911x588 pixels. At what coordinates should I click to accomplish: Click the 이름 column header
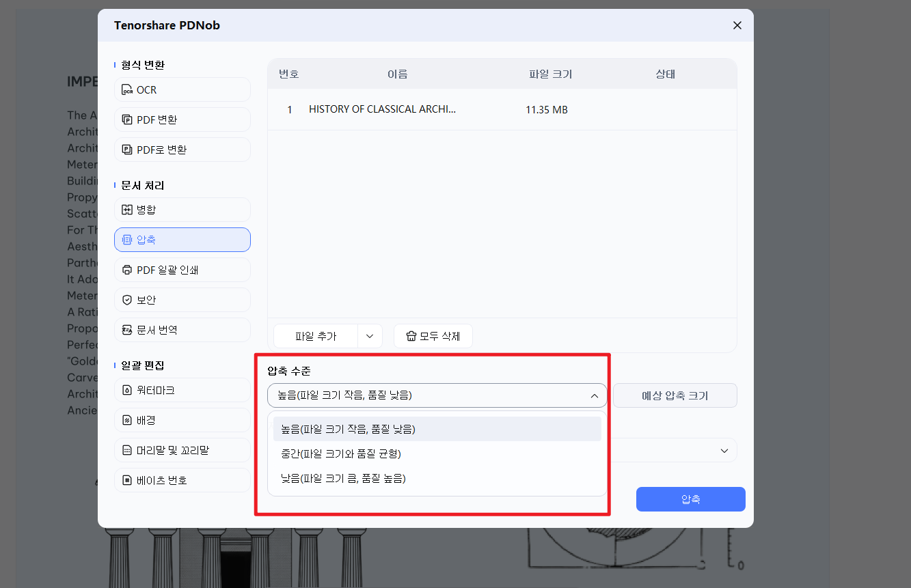pos(398,74)
